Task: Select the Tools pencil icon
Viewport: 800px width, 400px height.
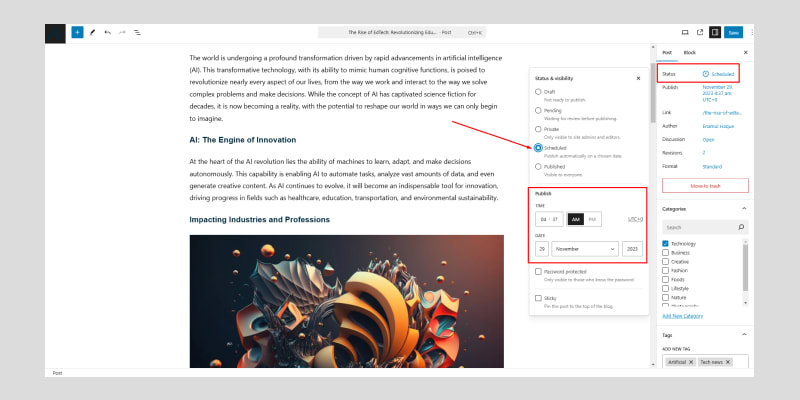Action: pyautogui.click(x=92, y=33)
